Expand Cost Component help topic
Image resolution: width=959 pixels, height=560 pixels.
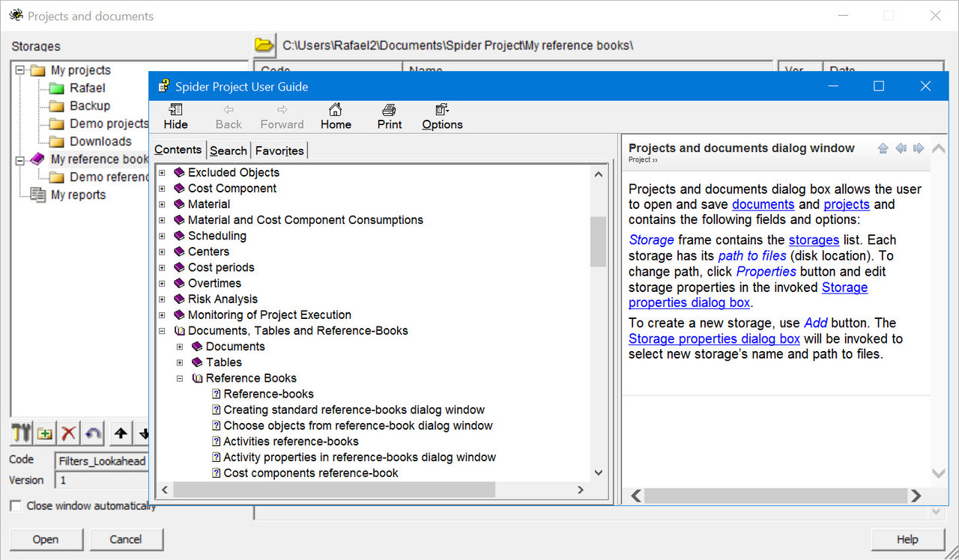162,189
